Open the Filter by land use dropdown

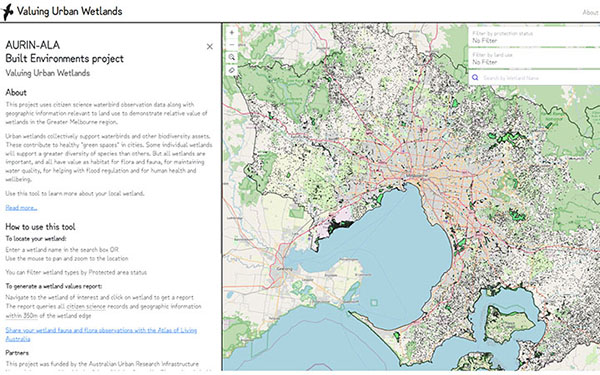[x=534, y=59]
